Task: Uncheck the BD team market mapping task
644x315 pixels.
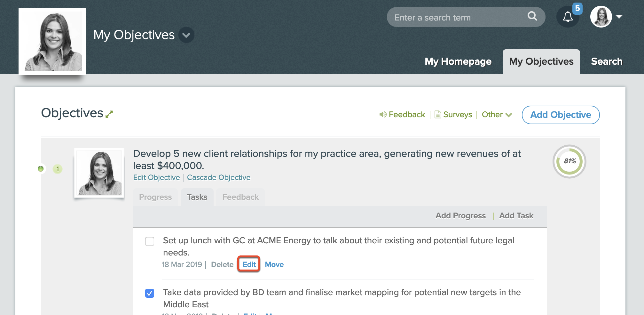Action: coord(150,293)
